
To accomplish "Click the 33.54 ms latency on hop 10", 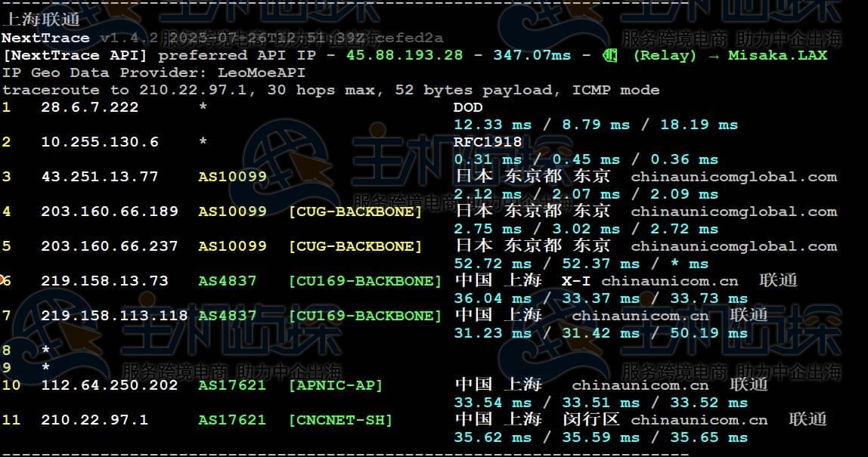I will (x=493, y=403).
